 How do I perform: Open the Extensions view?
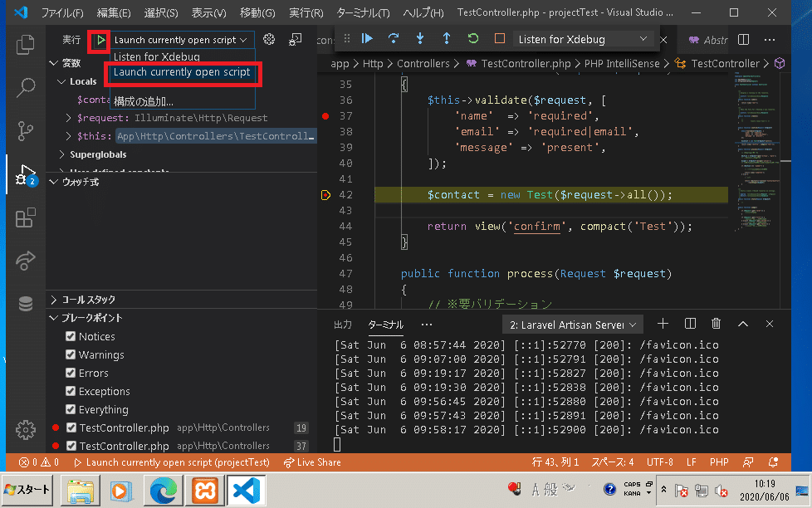(x=26, y=217)
